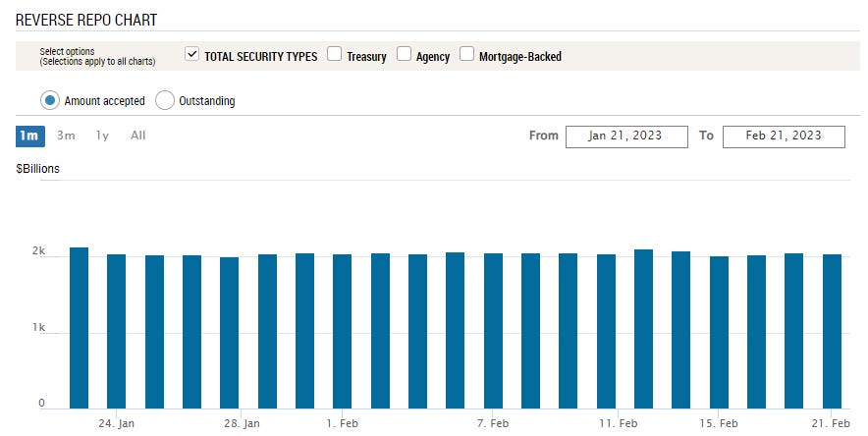Uncheck the TOTAL SECURITY TYPES checkbox
The height and width of the screenshot is (436, 868).
191,54
